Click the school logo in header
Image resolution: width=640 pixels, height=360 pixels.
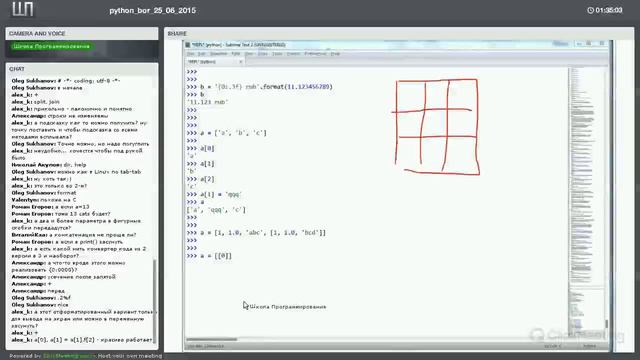pos(22,9)
